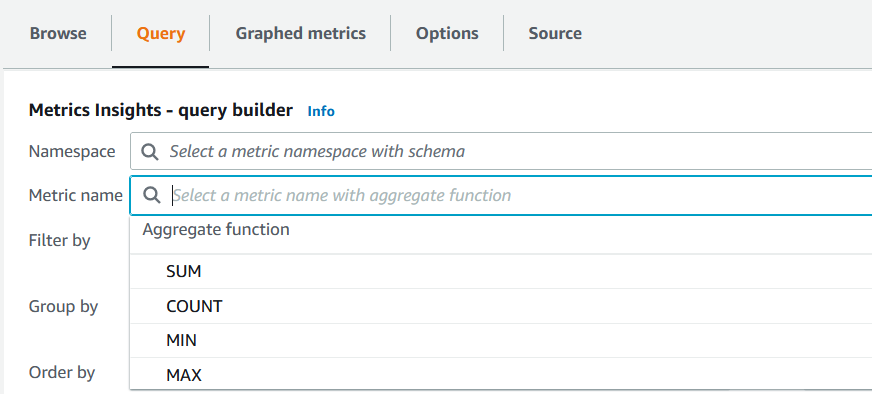
Task: Click the Aggregate function list header
Action: [216, 229]
